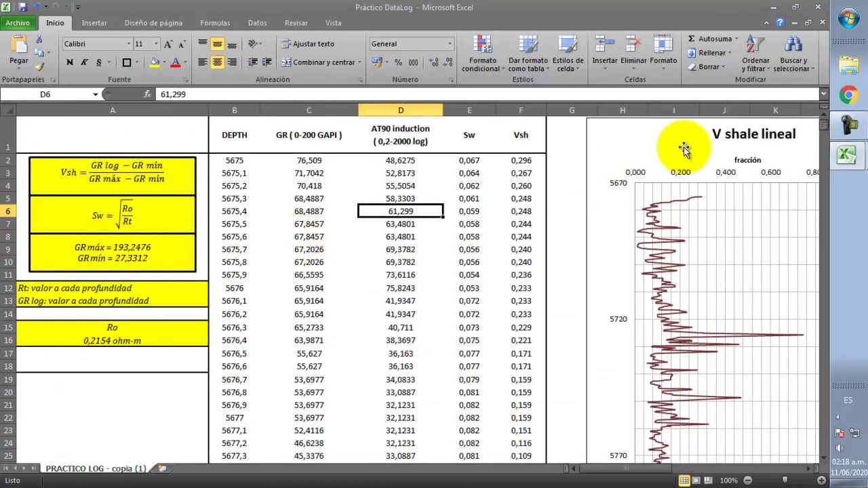Open the Calibri font name dropdown

pos(129,44)
